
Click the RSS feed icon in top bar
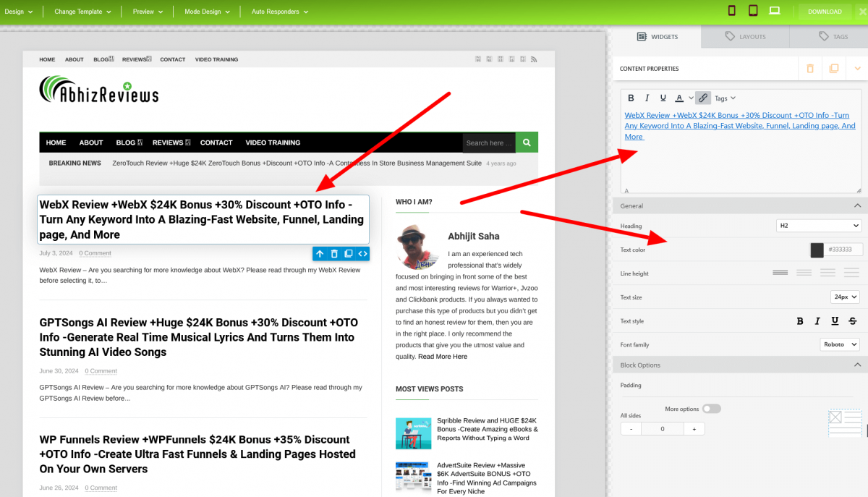tap(534, 59)
